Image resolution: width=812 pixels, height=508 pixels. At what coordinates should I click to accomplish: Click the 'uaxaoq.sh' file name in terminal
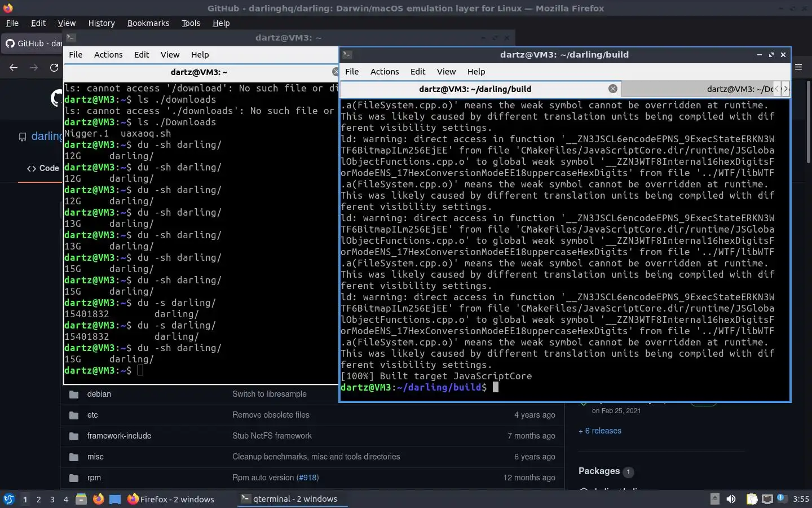click(145, 133)
